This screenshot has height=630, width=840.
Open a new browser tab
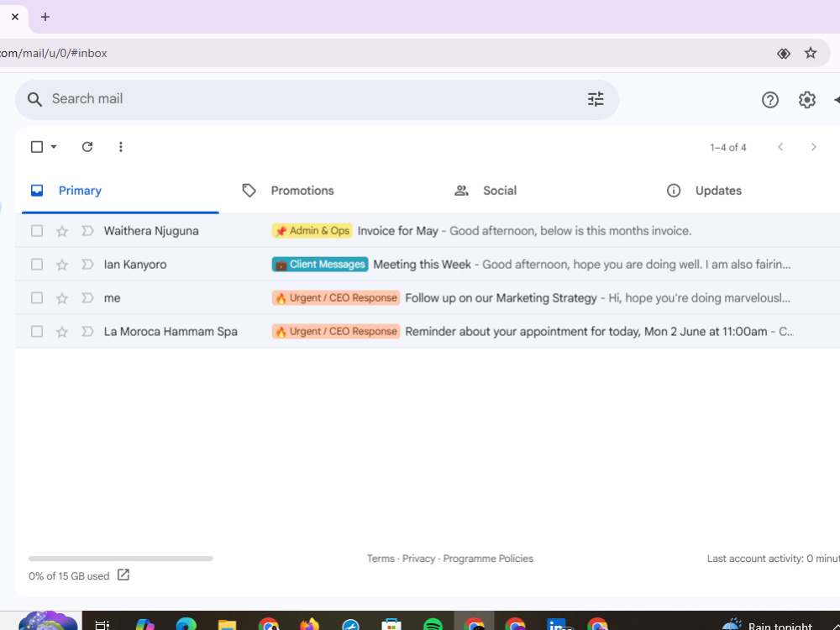(x=45, y=17)
